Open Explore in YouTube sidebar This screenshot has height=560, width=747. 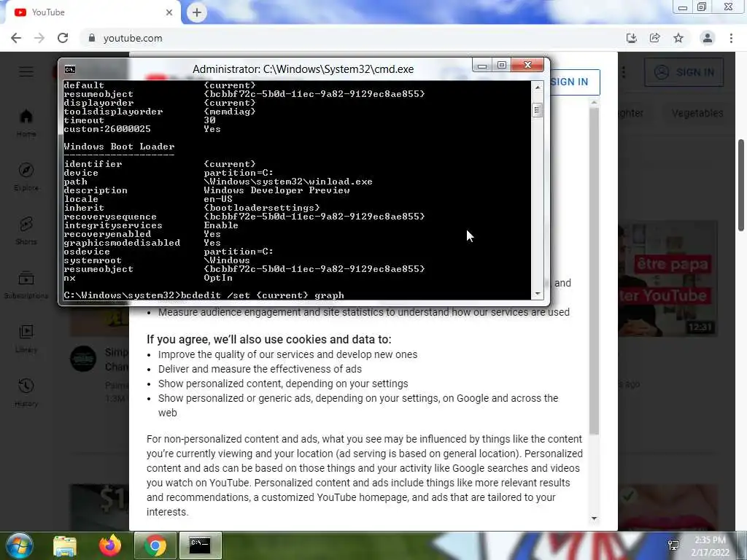[x=26, y=177]
